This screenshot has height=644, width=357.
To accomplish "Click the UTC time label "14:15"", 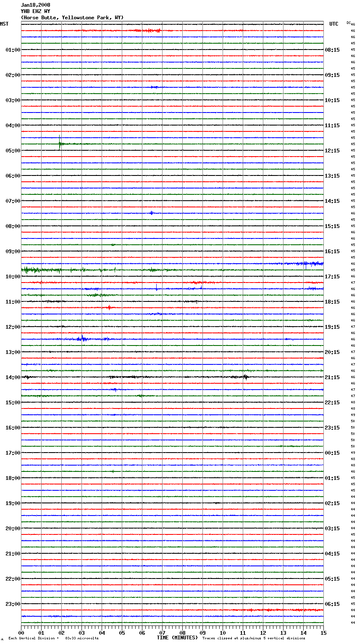I will (332, 201).
